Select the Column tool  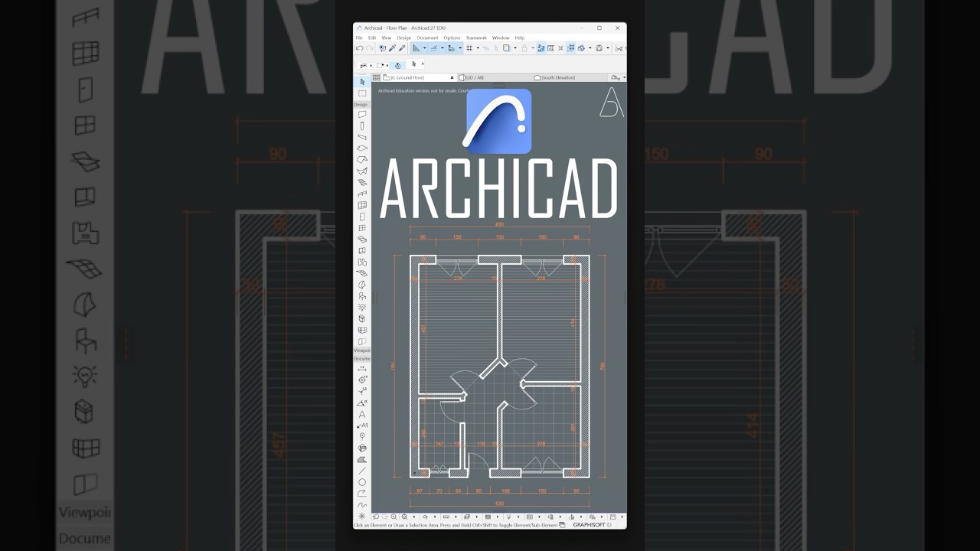point(362,126)
